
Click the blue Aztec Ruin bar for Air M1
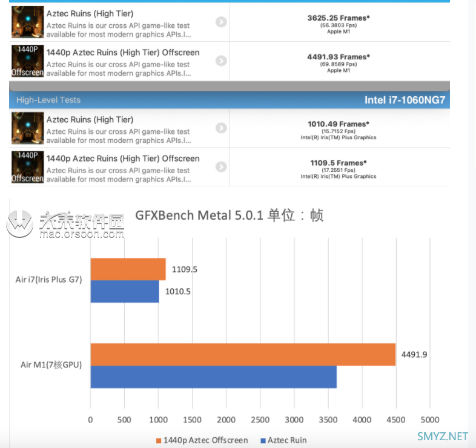click(213, 377)
